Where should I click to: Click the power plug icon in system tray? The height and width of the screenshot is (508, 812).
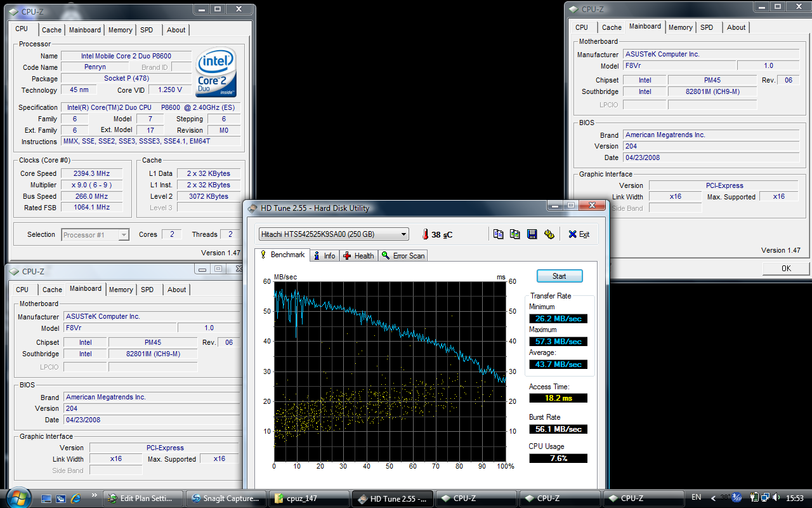click(x=754, y=498)
